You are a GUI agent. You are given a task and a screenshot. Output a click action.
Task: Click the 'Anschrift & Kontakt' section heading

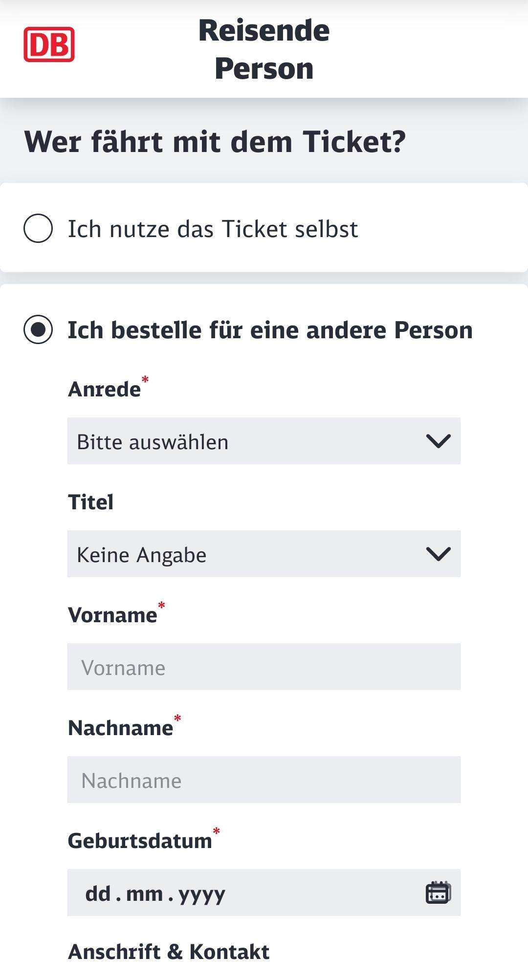[169, 952]
